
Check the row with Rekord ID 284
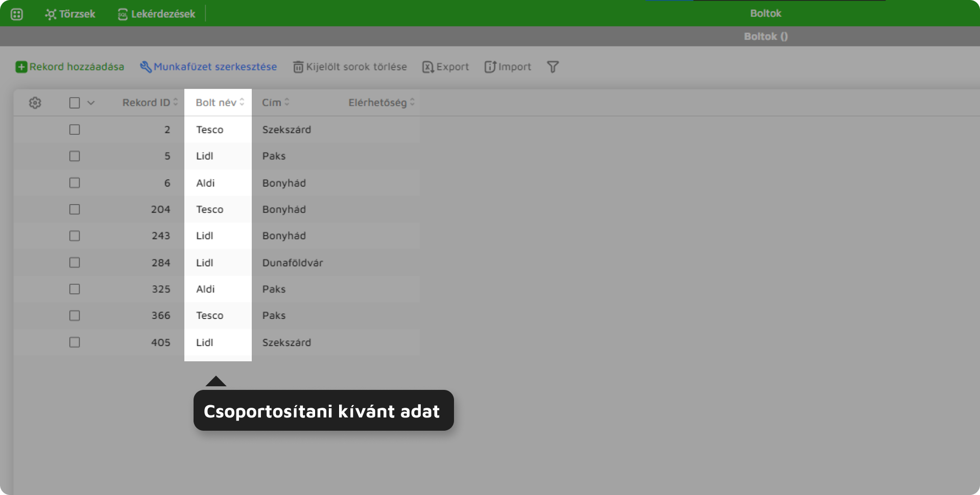click(75, 262)
